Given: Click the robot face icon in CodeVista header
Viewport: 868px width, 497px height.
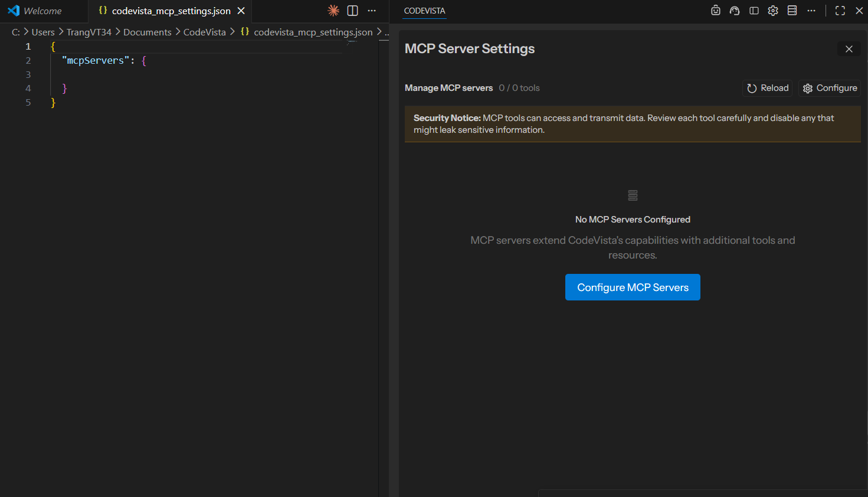Looking at the screenshot, I should click(716, 11).
